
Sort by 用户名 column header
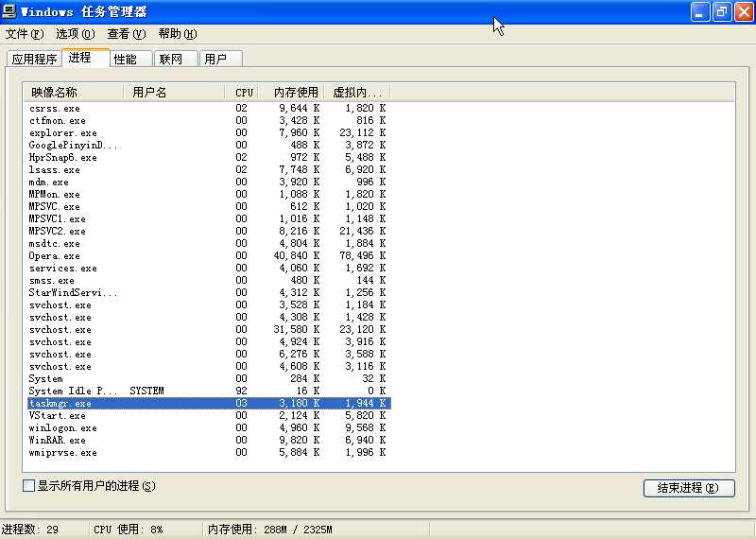point(174,92)
